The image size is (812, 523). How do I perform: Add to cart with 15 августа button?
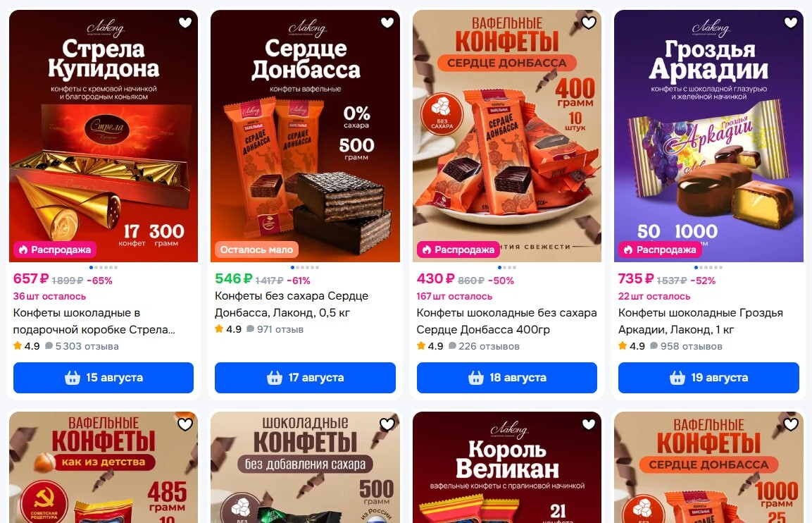coord(104,377)
